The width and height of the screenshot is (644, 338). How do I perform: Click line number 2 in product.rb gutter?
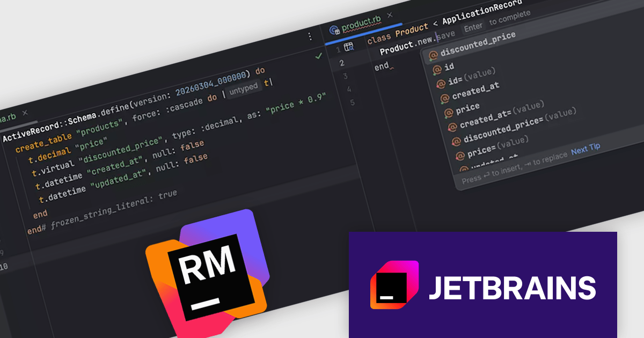[x=342, y=63]
